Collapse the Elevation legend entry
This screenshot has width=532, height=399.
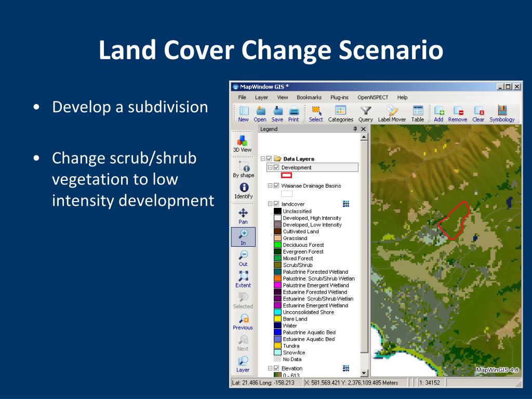(x=270, y=368)
